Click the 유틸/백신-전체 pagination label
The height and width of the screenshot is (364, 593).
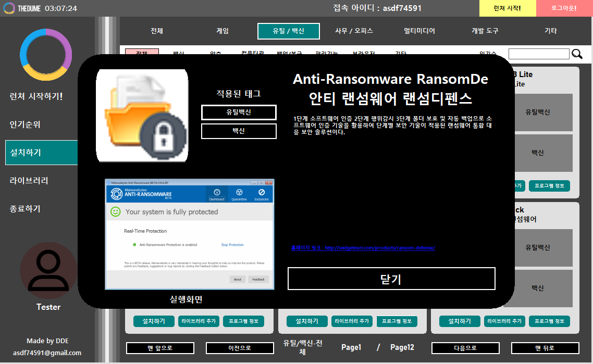(303, 347)
